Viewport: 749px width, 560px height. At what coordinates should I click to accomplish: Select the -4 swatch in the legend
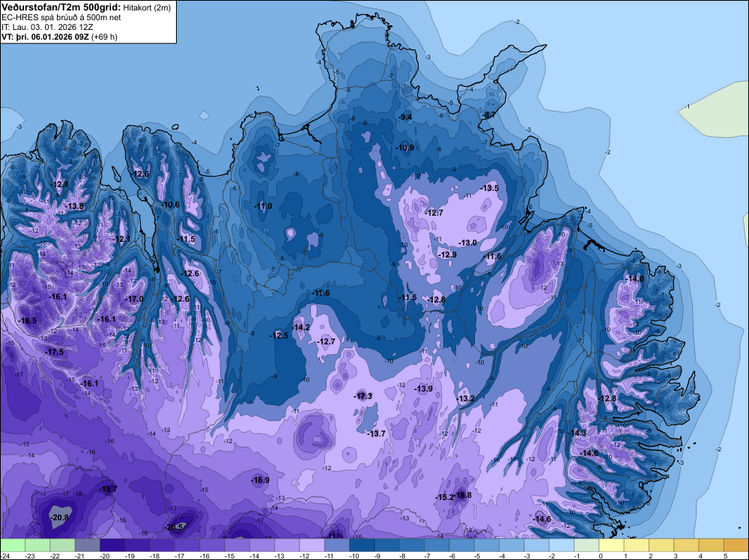[512, 545]
